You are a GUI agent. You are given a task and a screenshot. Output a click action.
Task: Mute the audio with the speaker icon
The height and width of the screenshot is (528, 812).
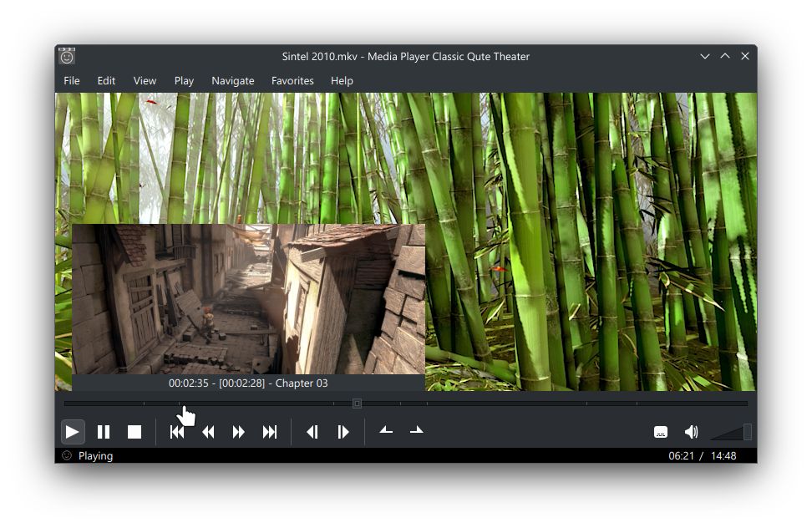coord(691,432)
